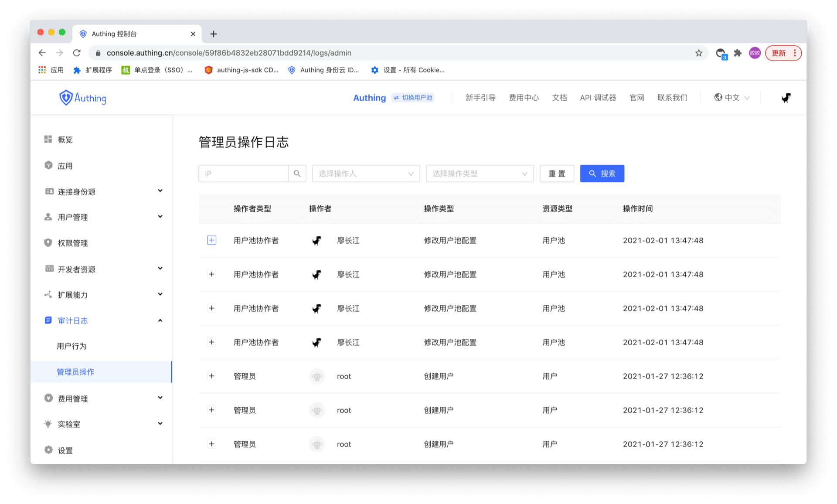
Task: Focus the IP input field
Action: (243, 174)
